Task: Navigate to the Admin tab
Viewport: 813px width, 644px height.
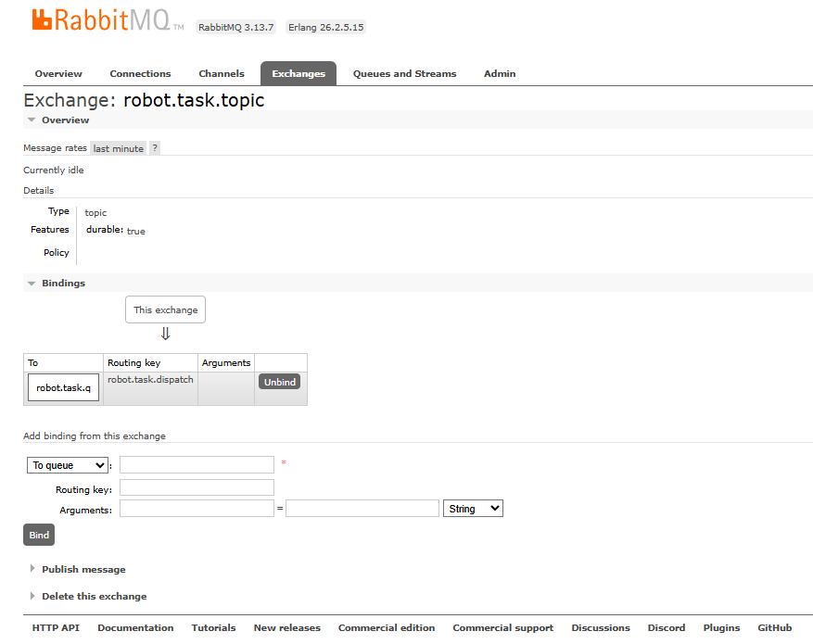Action: coord(500,73)
